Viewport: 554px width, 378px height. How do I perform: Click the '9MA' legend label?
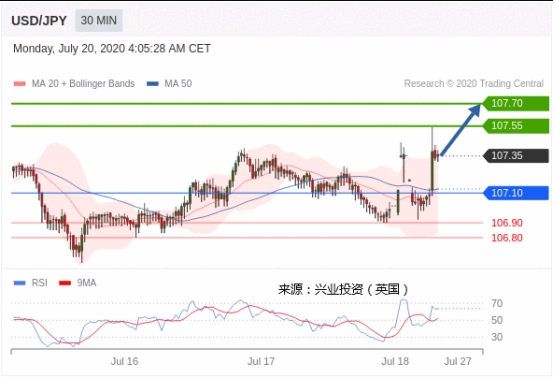[x=87, y=283]
